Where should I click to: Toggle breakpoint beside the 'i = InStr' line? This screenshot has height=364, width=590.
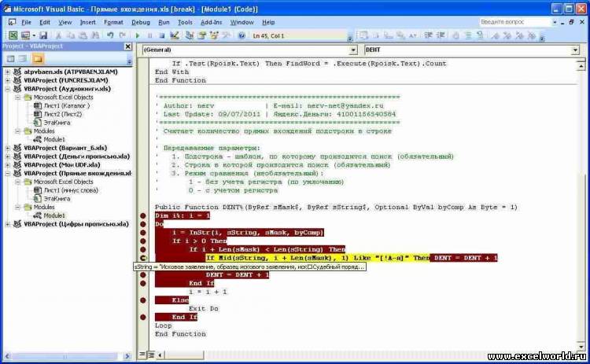pyautogui.click(x=143, y=233)
